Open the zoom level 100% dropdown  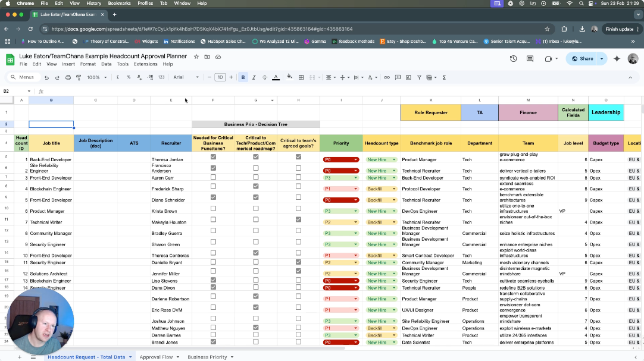[97, 77]
